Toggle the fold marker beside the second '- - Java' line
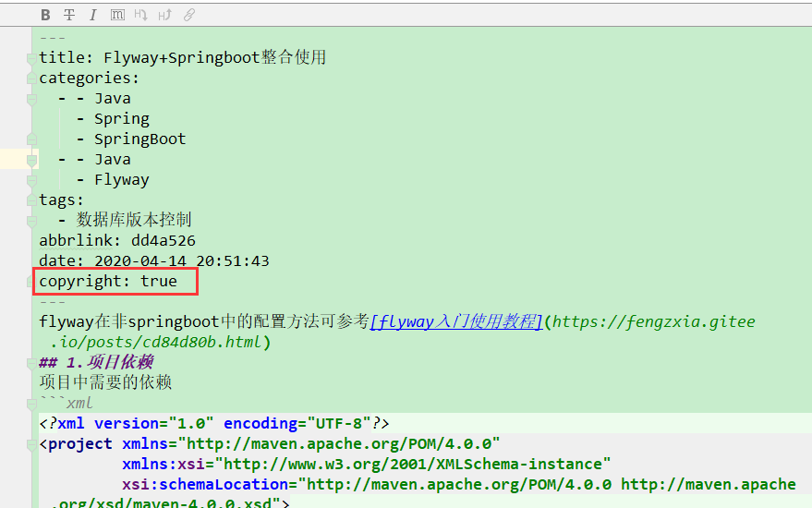 tap(31, 160)
